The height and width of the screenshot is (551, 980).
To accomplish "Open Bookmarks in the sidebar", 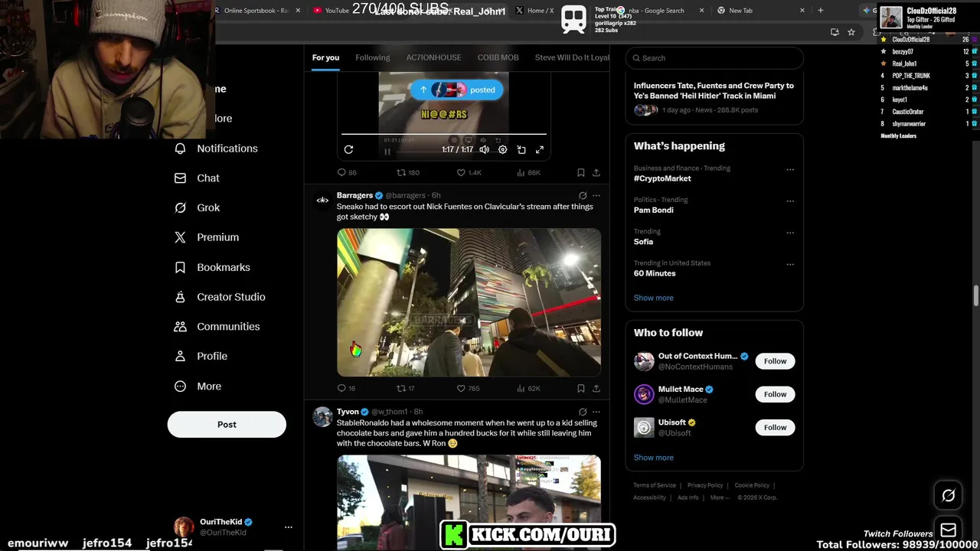I will (x=212, y=267).
